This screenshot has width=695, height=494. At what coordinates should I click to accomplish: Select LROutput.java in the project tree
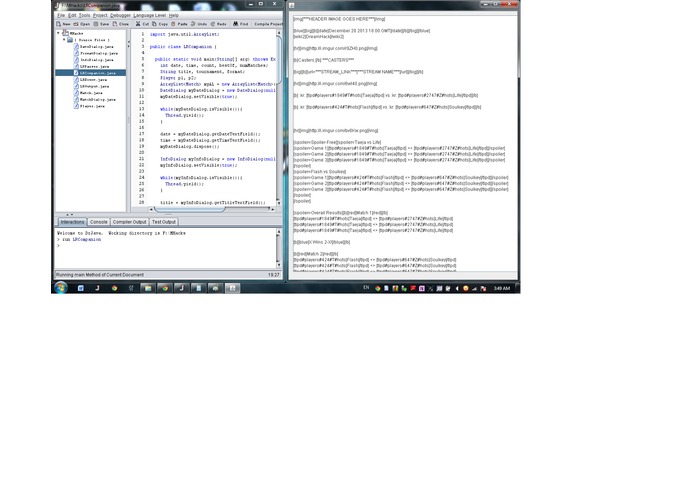(x=94, y=86)
